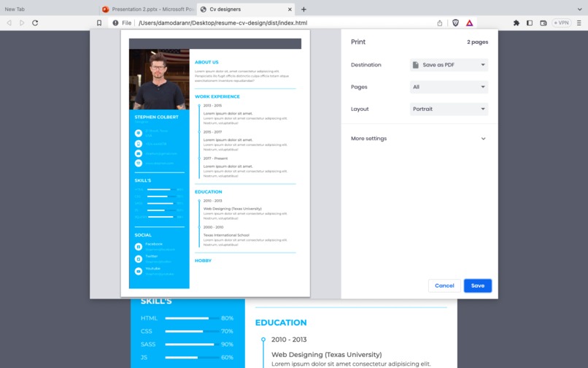
Task: Click the email icon in preview sidebar
Action: (139, 153)
